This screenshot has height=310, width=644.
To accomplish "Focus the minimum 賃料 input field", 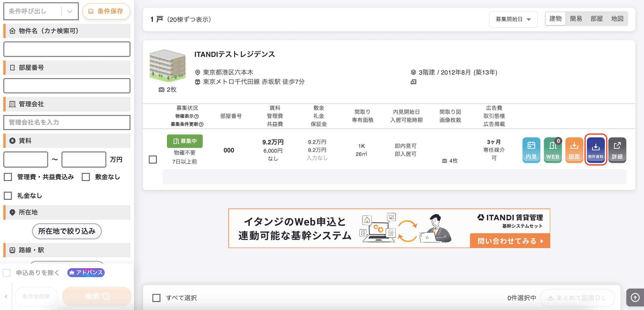I will click(x=26, y=159).
